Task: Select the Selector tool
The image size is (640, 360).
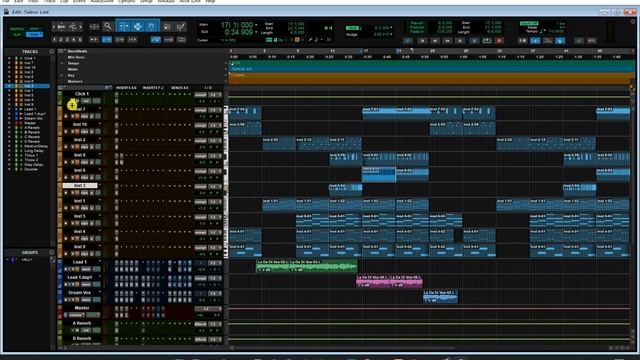Action: pos(138,27)
